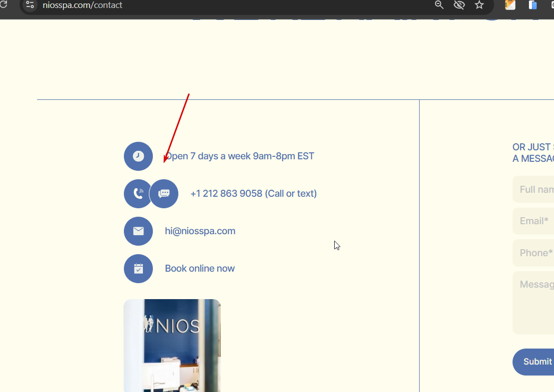
Task: Open site information icon in address bar
Action: (30, 5)
